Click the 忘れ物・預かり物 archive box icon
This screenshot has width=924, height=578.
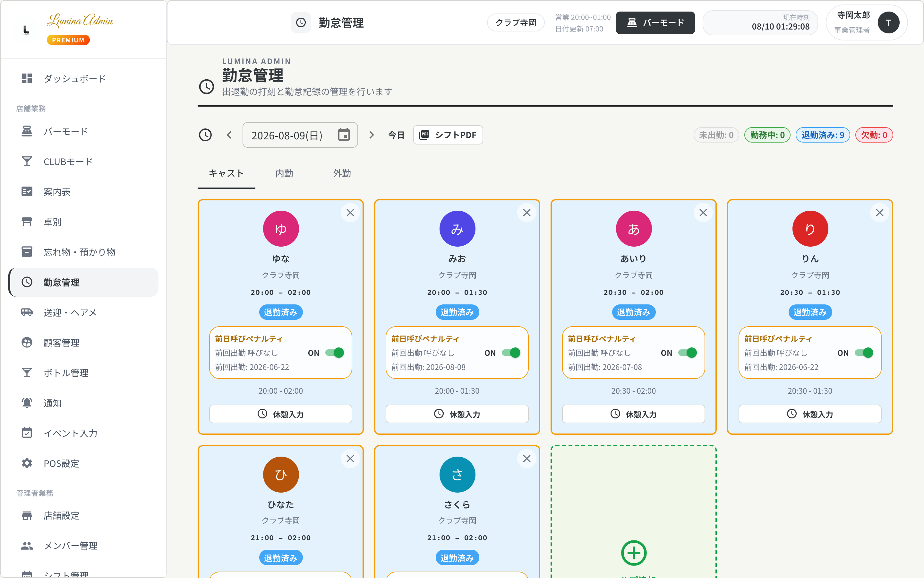tap(27, 252)
